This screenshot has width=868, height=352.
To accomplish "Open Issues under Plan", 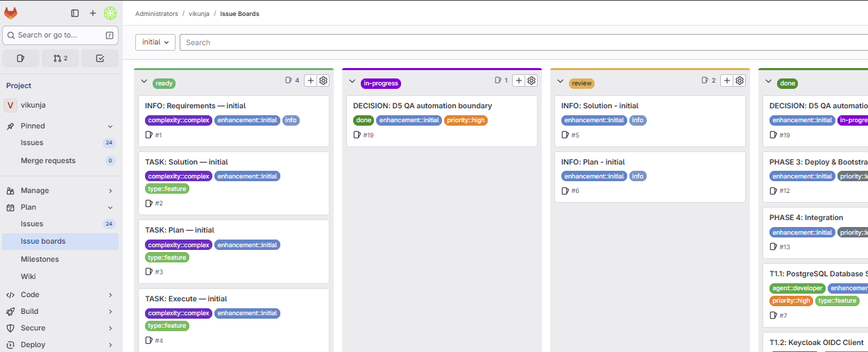I will (x=60, y=224).
